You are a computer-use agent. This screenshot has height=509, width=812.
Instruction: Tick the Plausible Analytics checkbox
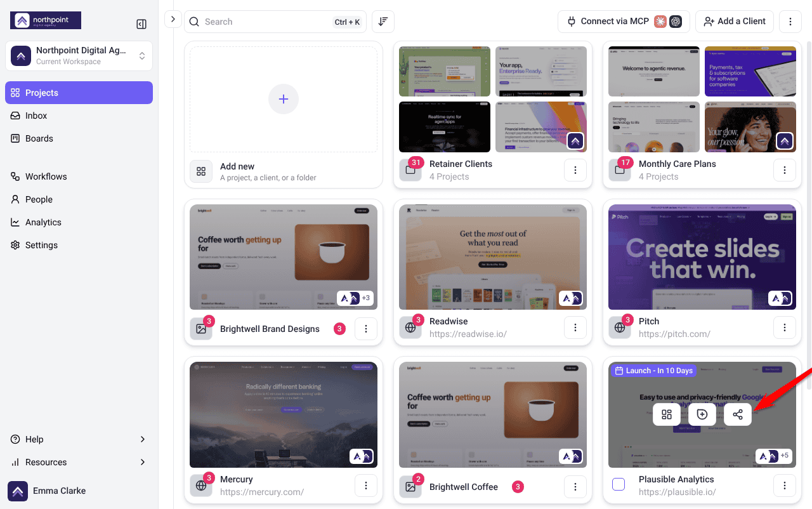pyautogui.click(x=619, y=485)
